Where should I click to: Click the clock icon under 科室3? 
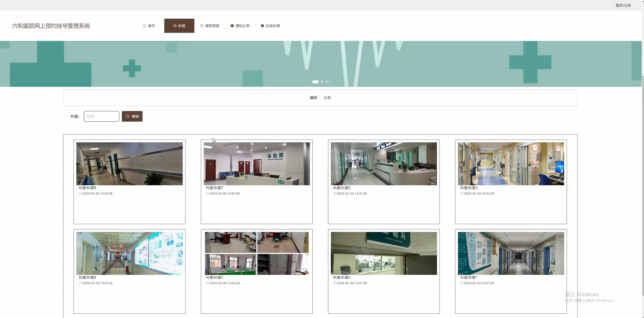coord(208,283)
